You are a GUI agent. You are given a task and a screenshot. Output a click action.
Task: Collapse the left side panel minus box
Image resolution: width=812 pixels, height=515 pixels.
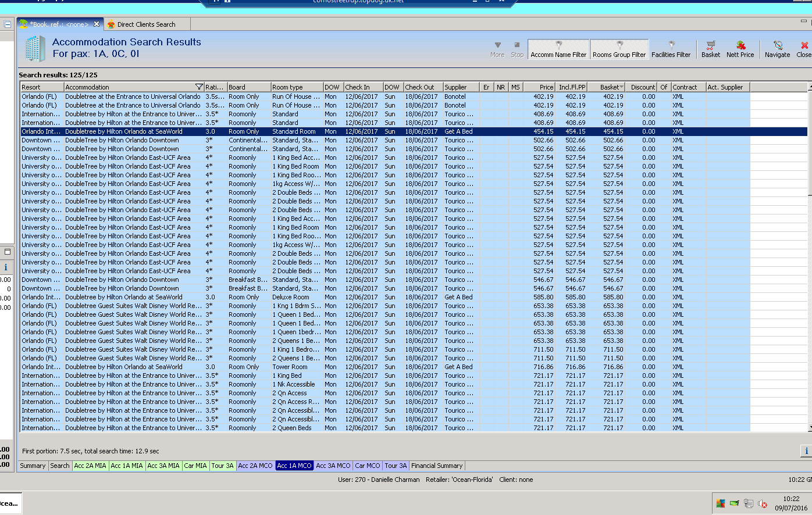point(8,24)
